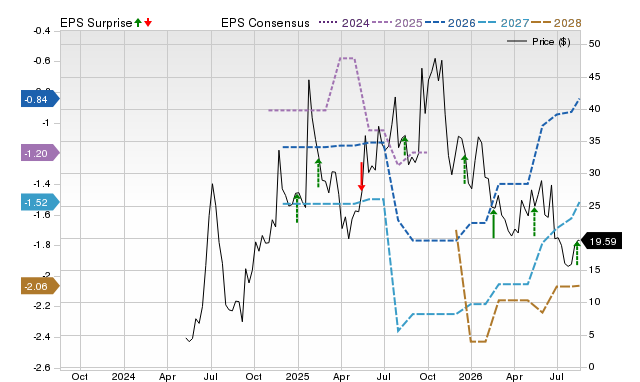Click the purple -1.20 value tag
The width and height of the screenshot is (640, 382).
point(40,153)
